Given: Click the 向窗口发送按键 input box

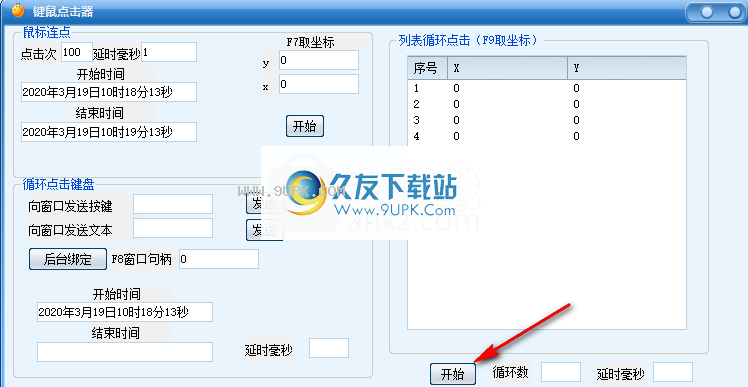Looking at the screenshot, I should coord(173,204).
